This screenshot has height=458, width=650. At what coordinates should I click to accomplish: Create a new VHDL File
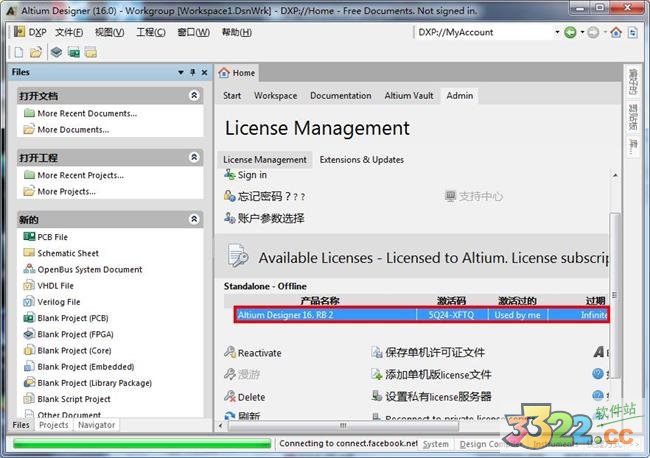click(49, 286)
